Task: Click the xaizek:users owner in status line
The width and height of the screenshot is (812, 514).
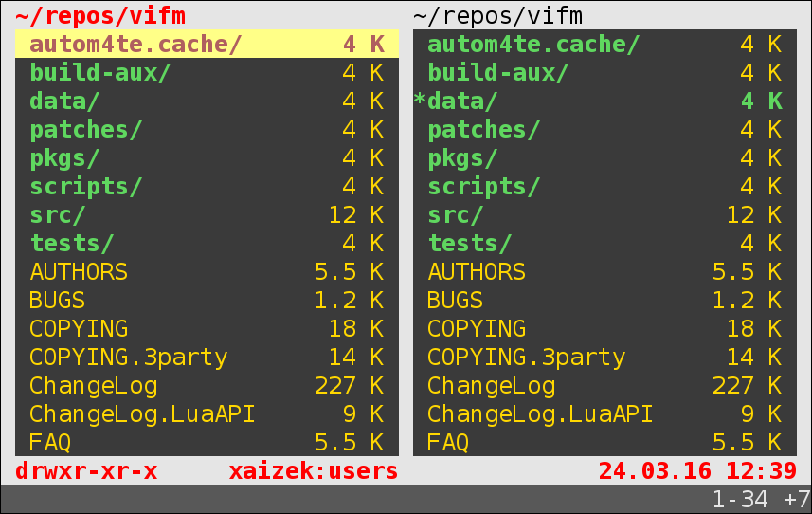Action: click(x=314, y=471)
